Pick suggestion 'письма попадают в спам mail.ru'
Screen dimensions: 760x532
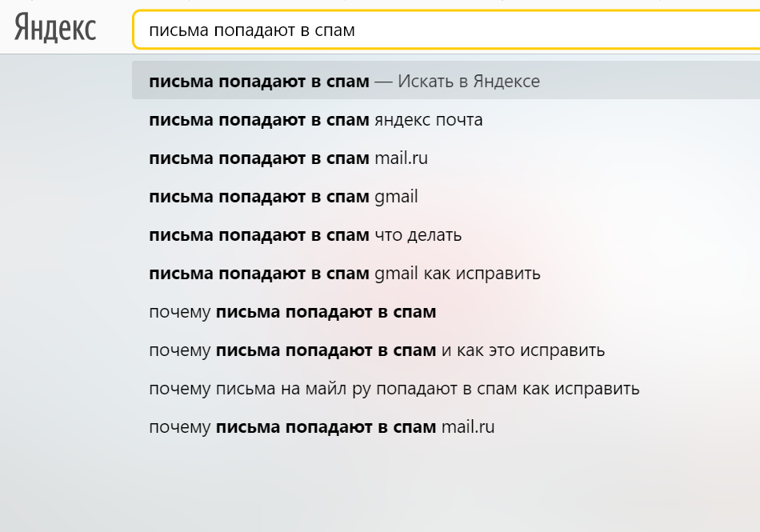tap(288, 158)
